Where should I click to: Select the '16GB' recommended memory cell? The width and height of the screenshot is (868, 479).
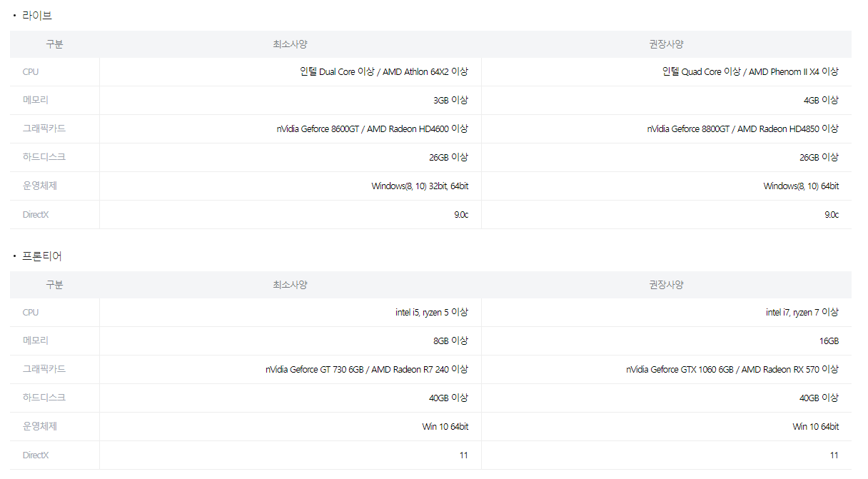pyautogui.click(x=829, y=341)
